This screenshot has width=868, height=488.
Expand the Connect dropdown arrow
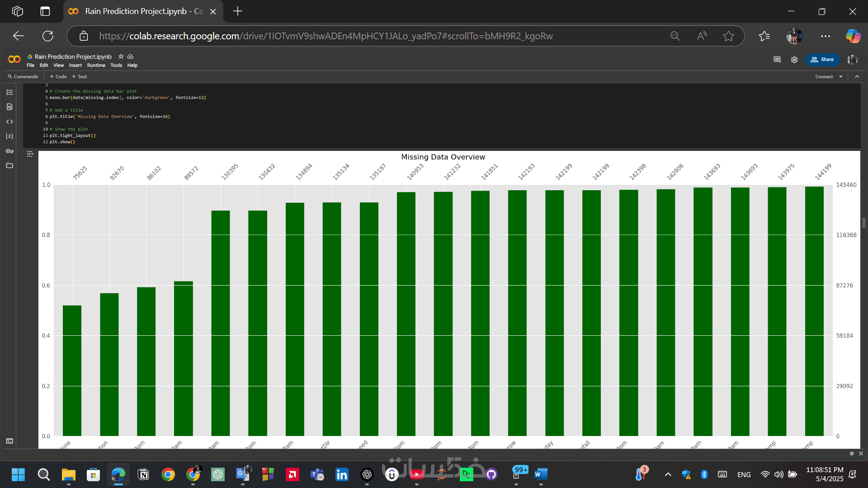(x=841, y=76)
